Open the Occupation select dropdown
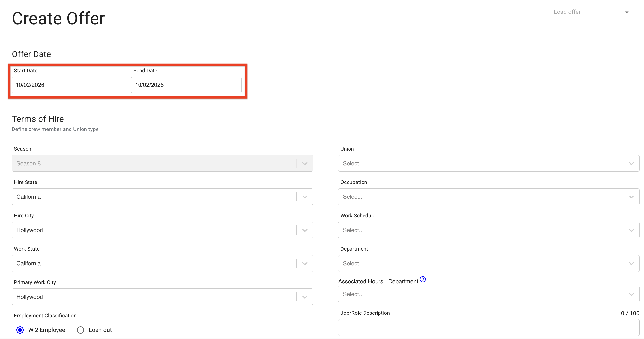 click(489, 197)
